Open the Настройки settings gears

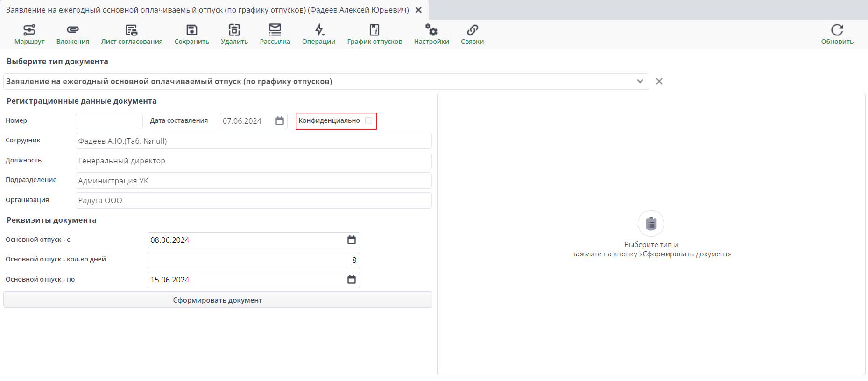click(x=431, y=30)
